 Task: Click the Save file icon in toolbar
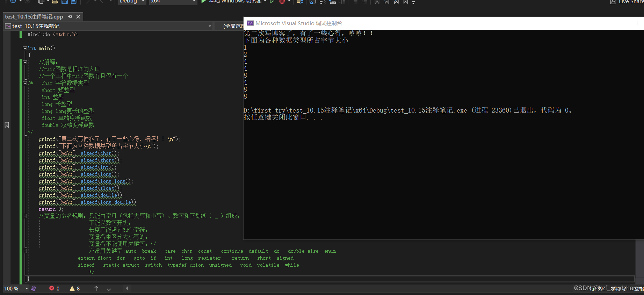tap(64, 1)
